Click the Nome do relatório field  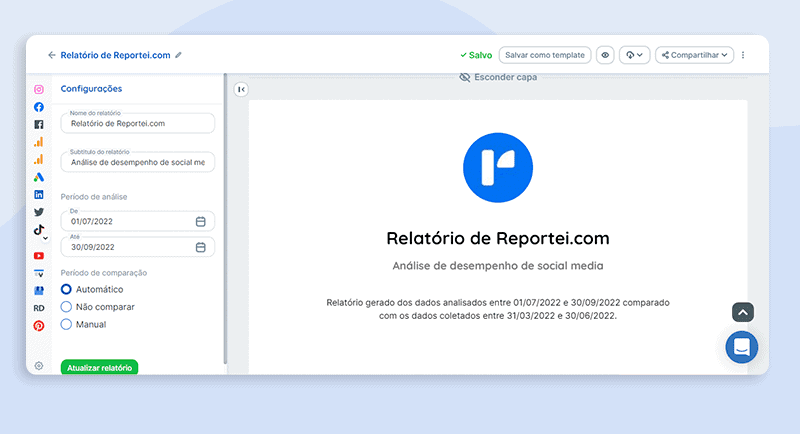[138, 123]
